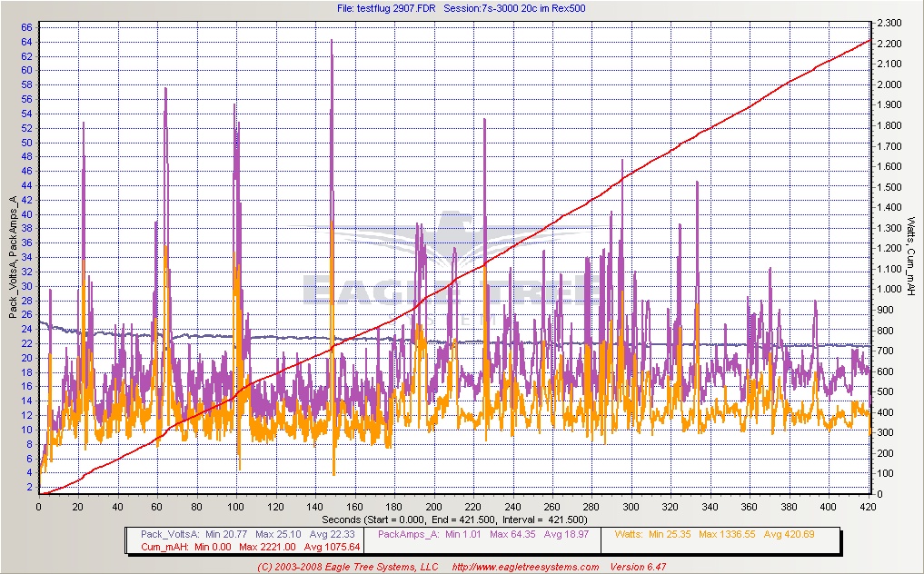Click the left axis label 'Pack_VoltsA, PackAmps_A'
Screen dimensions: 924x574
coord(13,257)
